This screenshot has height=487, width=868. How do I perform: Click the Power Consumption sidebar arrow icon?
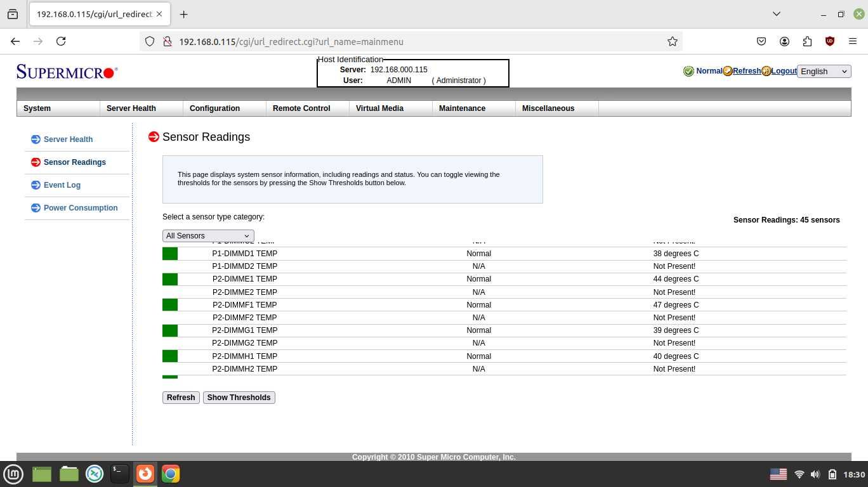[x=36, y=208]
